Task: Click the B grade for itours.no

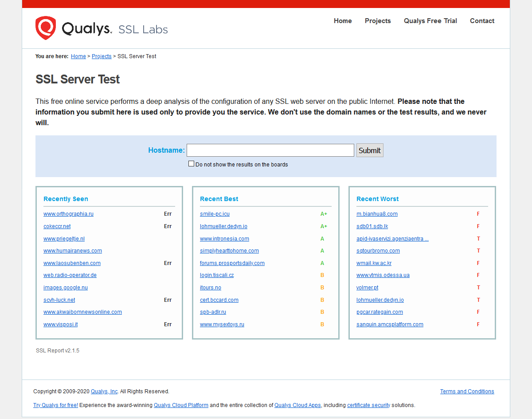Action: 322,288
